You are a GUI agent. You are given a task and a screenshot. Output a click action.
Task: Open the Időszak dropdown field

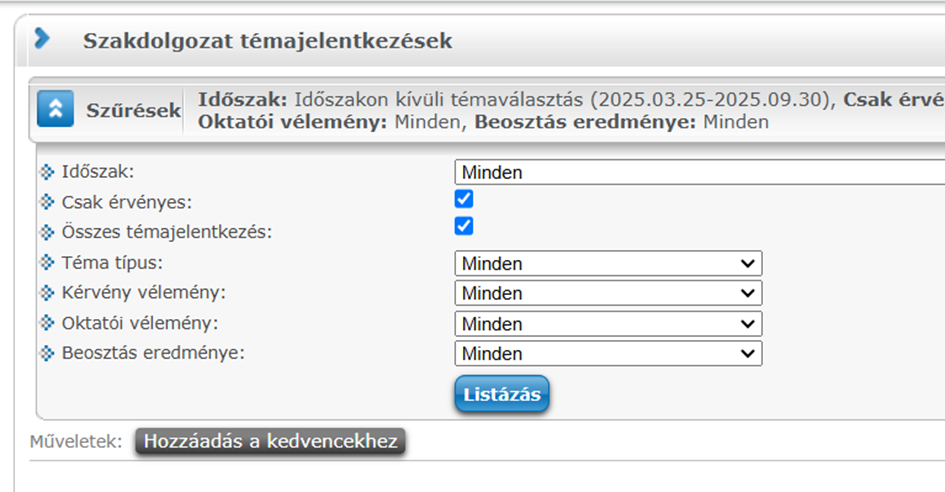pos(700,172)
